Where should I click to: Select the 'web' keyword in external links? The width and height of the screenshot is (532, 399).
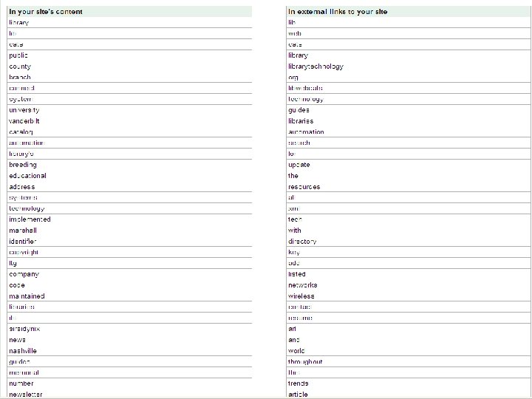[295, 33]
